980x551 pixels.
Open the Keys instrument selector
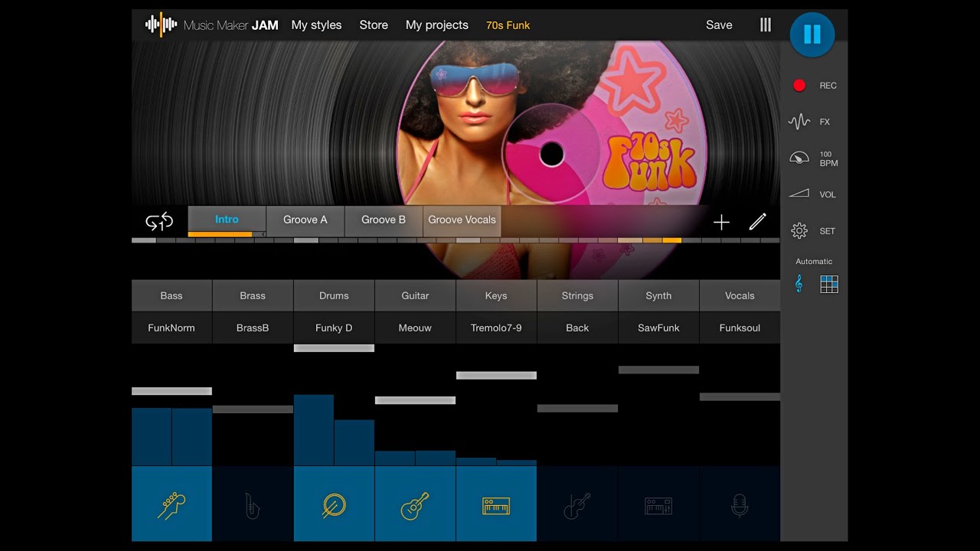pos(496,295)
